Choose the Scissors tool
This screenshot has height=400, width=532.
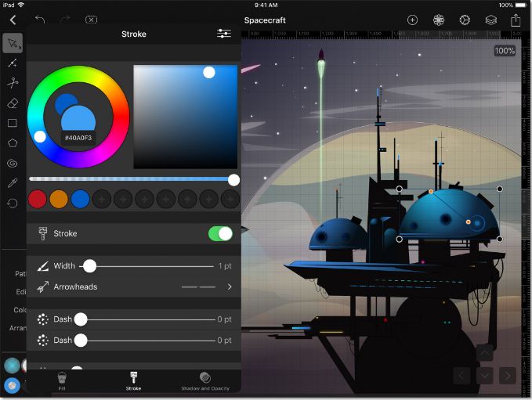[x=13, y=83]
